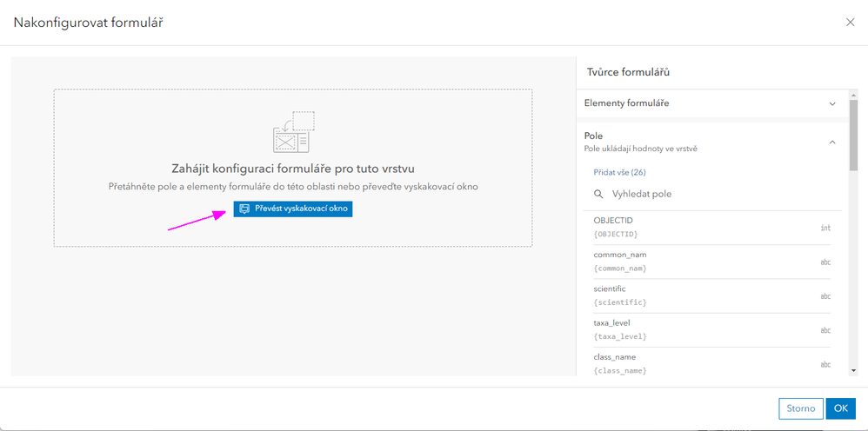Select the common_nam field

[x=712, y=262]
